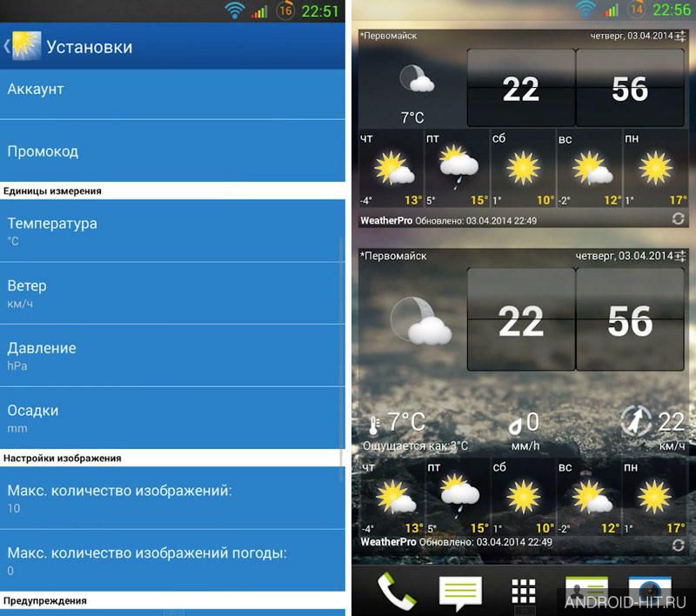Select чт forecast icon in bottom widget
The image size is (696, 616).
[396, 496]
